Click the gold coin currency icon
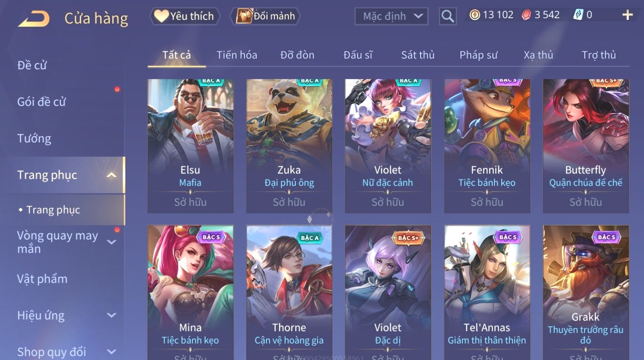644x360 pixels. [x=475, y=15]
